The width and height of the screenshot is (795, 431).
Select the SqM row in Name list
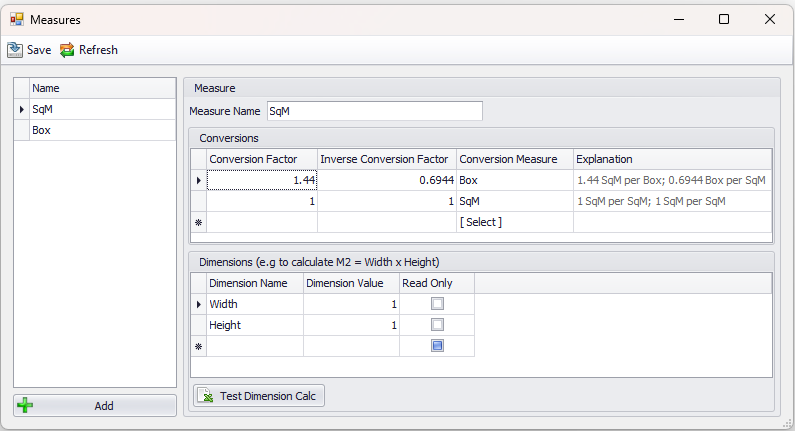[102, 109]
